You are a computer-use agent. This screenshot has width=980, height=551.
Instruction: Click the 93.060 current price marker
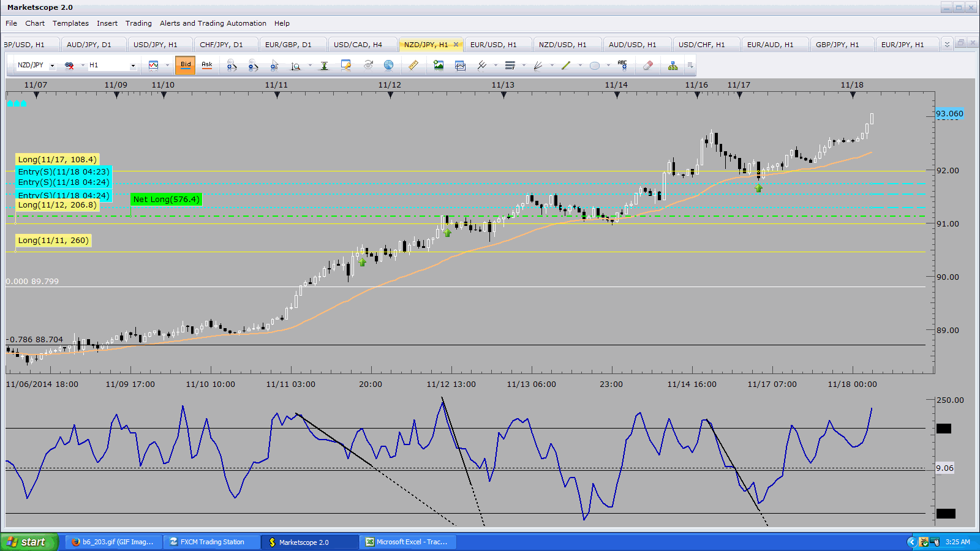click(949, 114)
